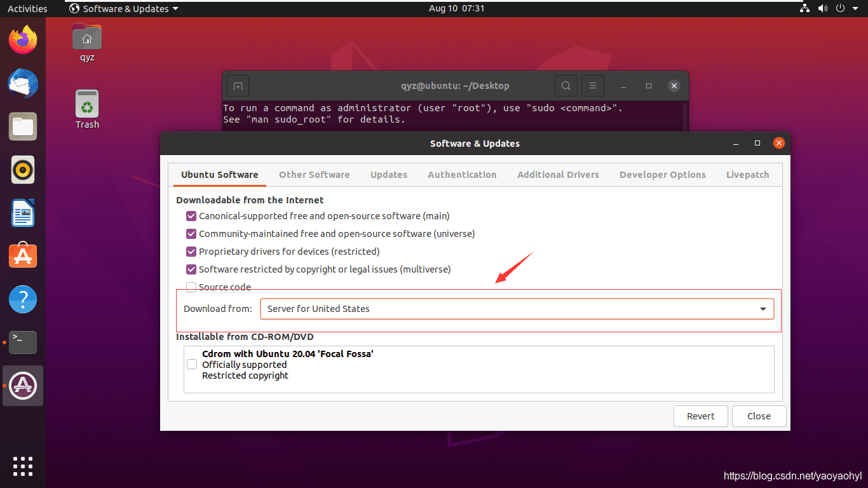868x488 pixels.
Task: Open the system menu dropdown arrow
Action: [855, 8]
